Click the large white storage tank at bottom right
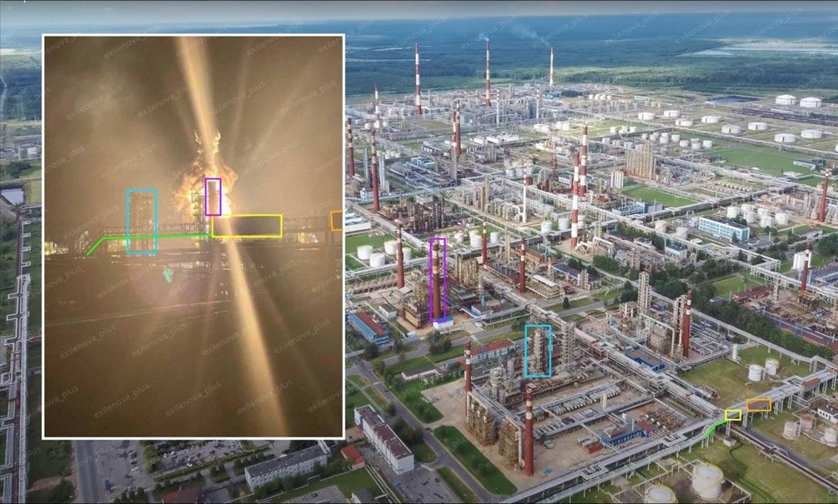Screen dimensions: 838x504 (707, 480)
